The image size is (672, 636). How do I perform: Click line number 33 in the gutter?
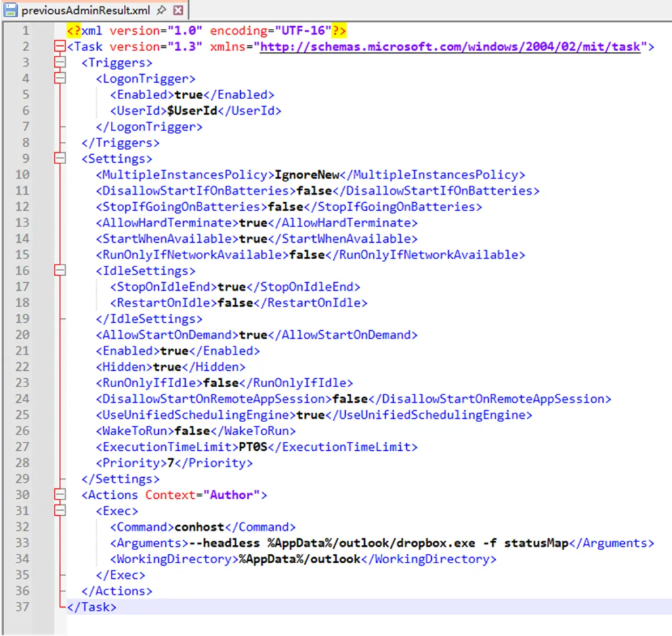pos(22,543)
